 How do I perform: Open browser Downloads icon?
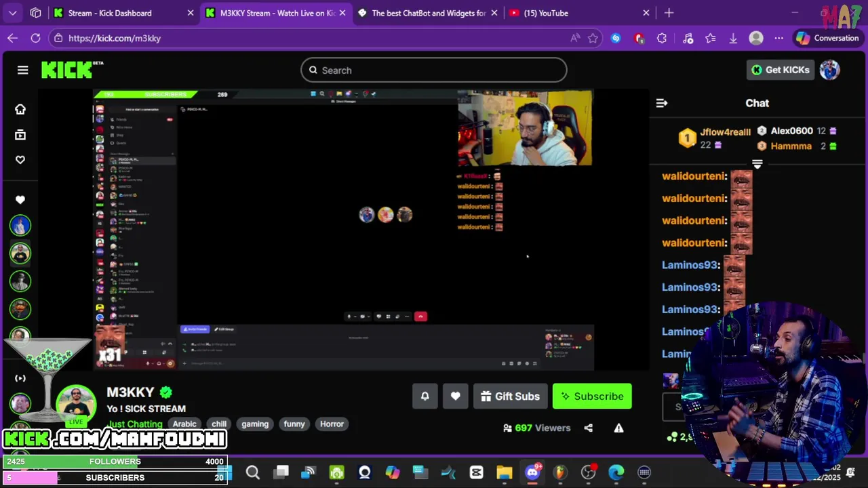733,38
